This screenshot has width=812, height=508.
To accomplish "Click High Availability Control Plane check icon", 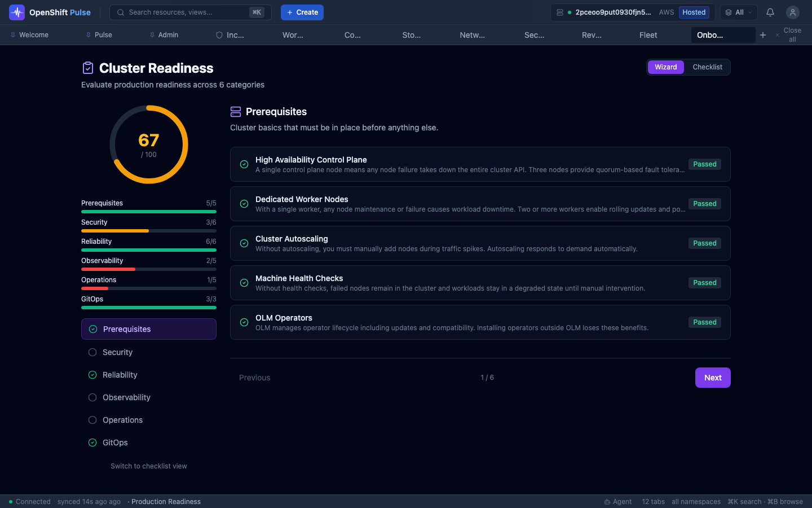I will (x=244, y=164).
